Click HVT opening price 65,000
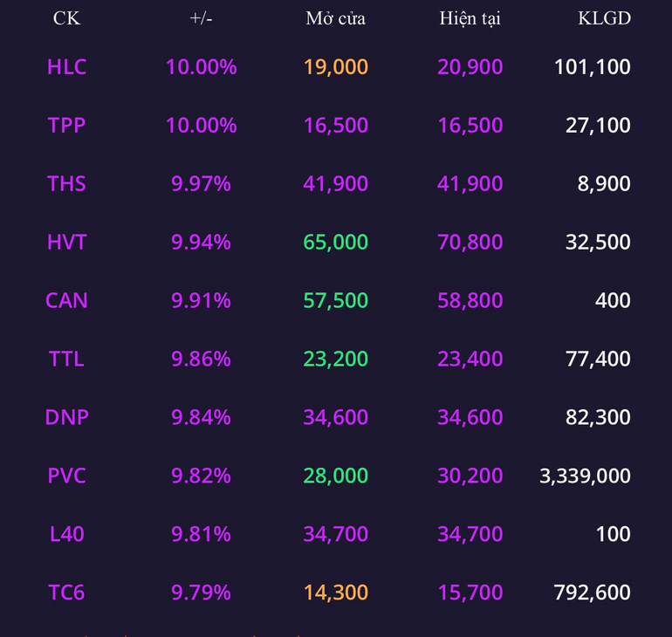 [336, 242]
